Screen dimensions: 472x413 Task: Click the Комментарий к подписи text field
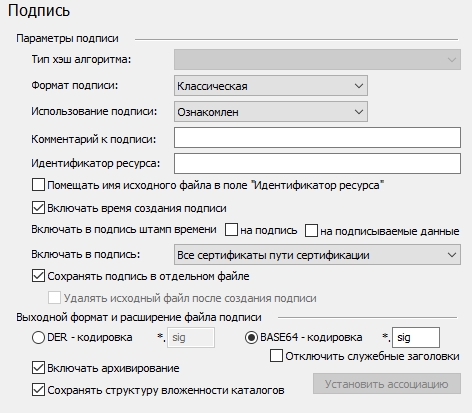[x=317, y=137]
